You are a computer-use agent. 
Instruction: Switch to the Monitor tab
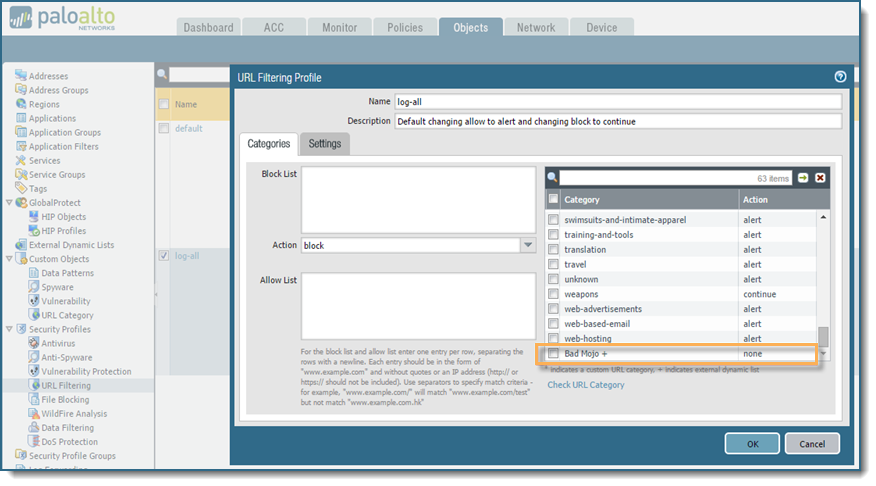(x=339, y=27)
